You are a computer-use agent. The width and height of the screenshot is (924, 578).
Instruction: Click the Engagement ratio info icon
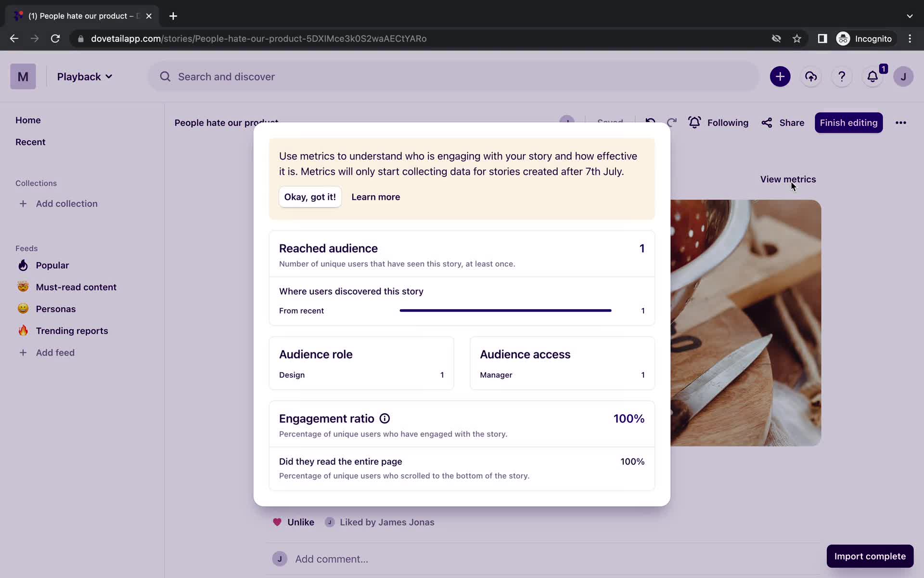pyautogui.click(x=385, y=418)
